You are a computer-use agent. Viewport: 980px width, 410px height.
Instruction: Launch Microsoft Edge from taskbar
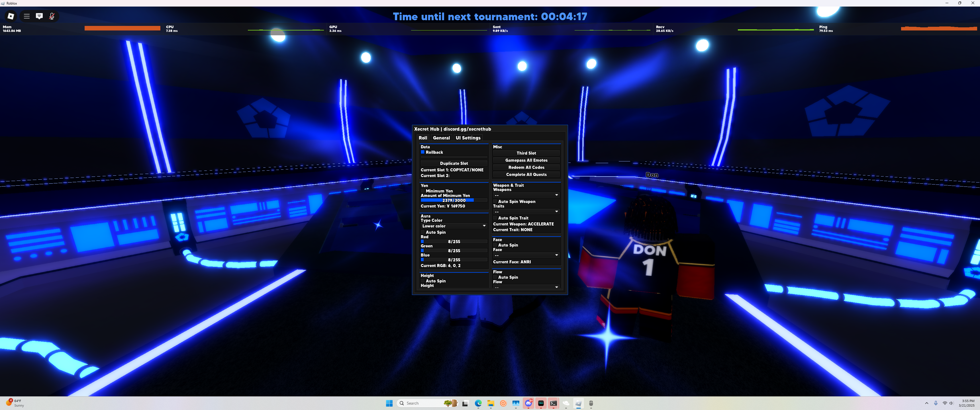coord(478,403)
